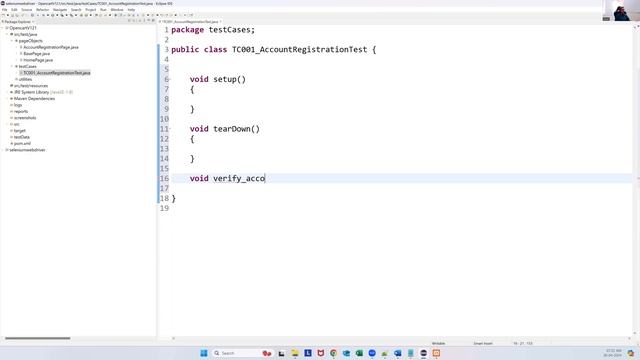Viewport: 640px width, 360px height.
Task: Click the Smart Insert status entry
Action: point(483,344)
